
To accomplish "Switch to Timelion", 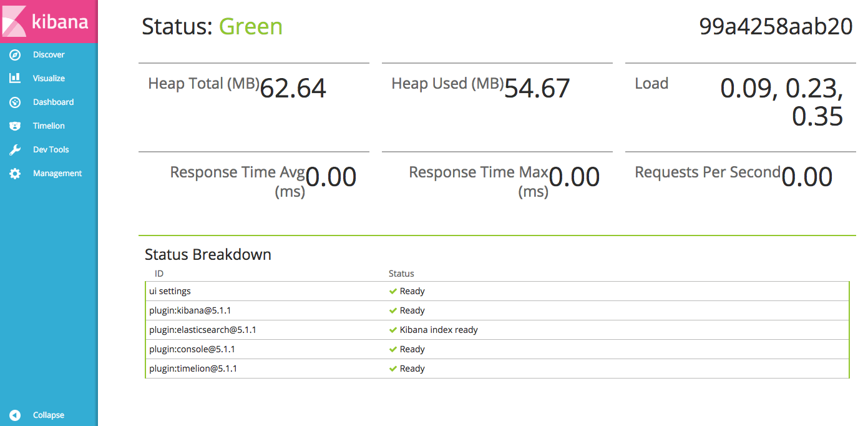I will pyautogui.click(x=49, y=126).
